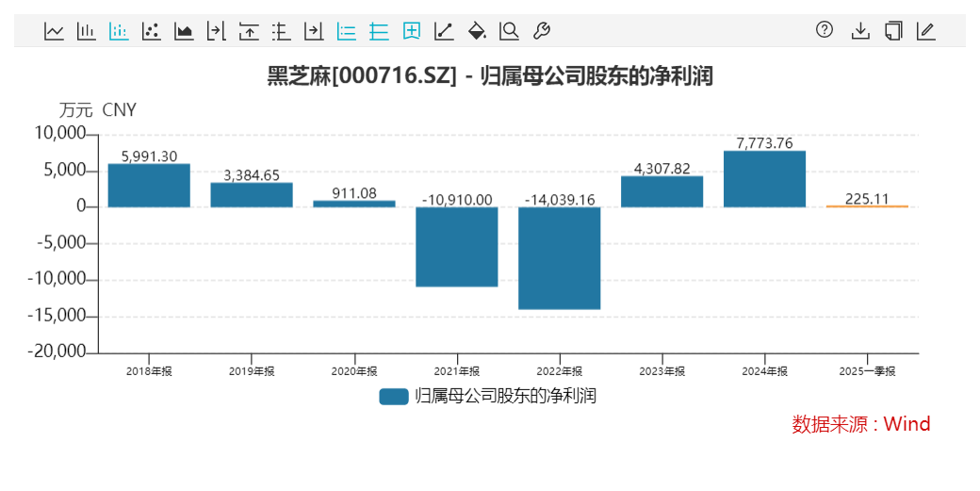Toggle the data label bookmark icon

click(x=411, y=30)
